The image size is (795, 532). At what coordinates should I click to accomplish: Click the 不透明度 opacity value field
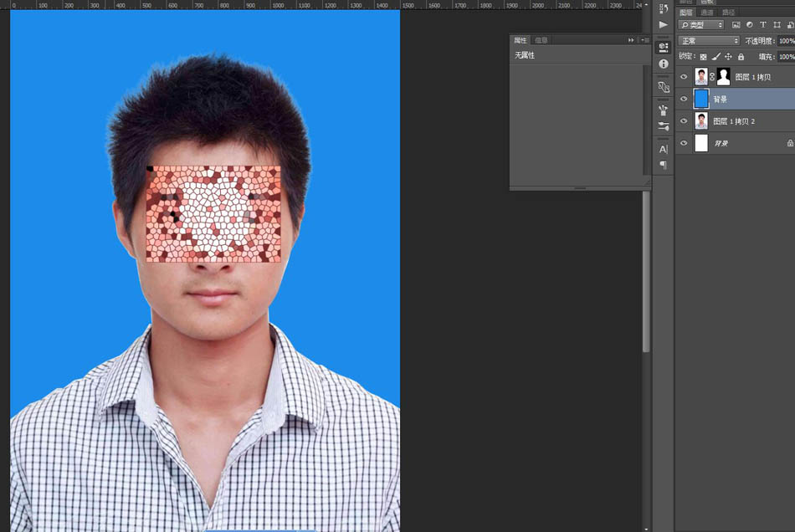(786, 41)
